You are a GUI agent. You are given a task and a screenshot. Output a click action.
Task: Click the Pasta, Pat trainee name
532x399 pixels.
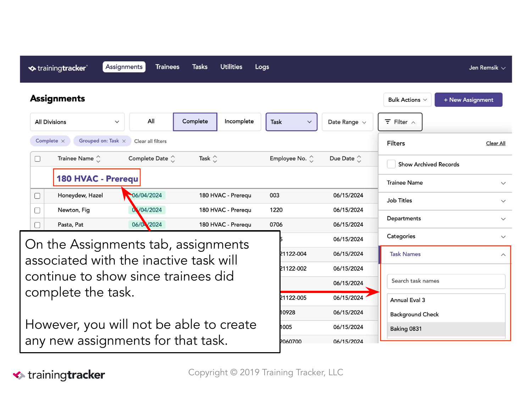[x=71, y=225]
